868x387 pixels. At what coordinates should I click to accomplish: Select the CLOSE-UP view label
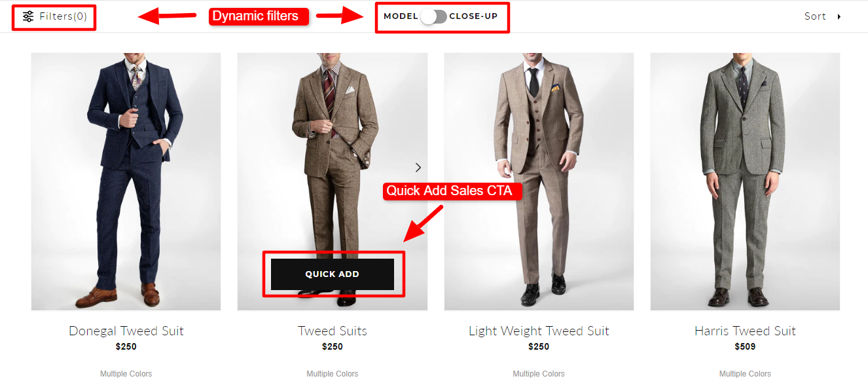pyautogui.click(x=473, y=16)
